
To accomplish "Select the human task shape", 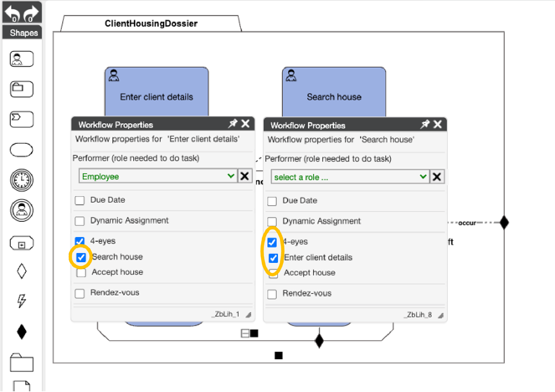I will coord(22,59).
